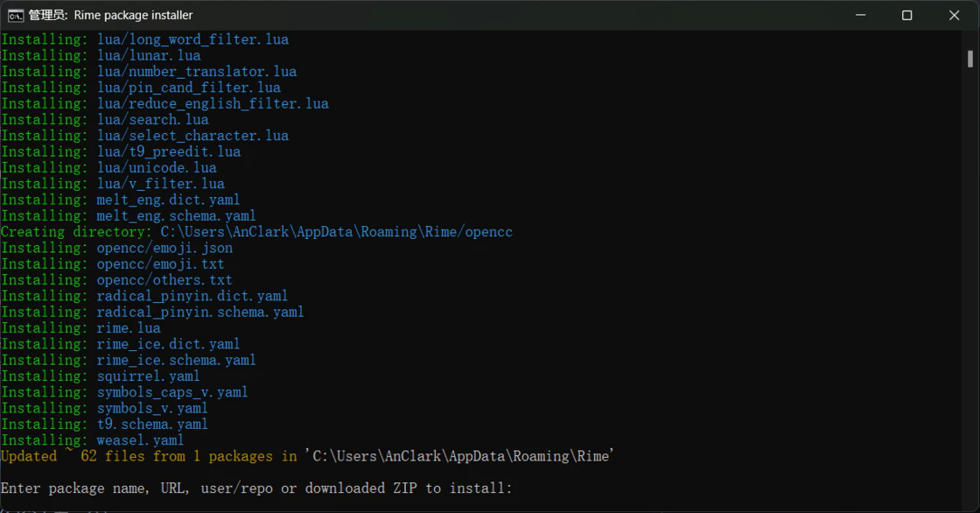Click the radical_pinyin.dict.yaml file name
Viewport: 980px width, 513px height.
click(192, 296)
